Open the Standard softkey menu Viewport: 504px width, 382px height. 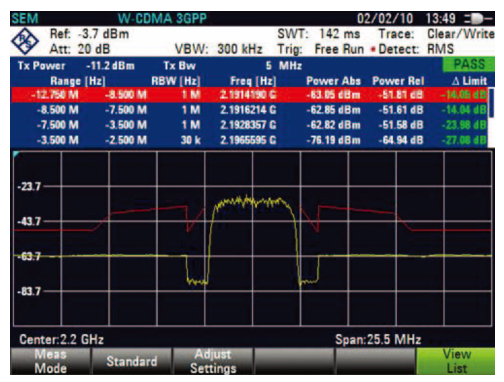132,361
